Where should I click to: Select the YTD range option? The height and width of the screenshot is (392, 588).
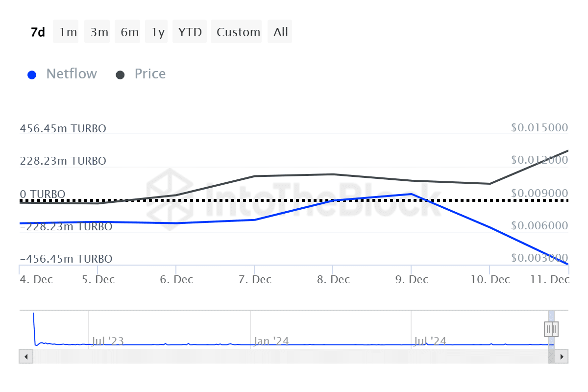tap(190, 31)
